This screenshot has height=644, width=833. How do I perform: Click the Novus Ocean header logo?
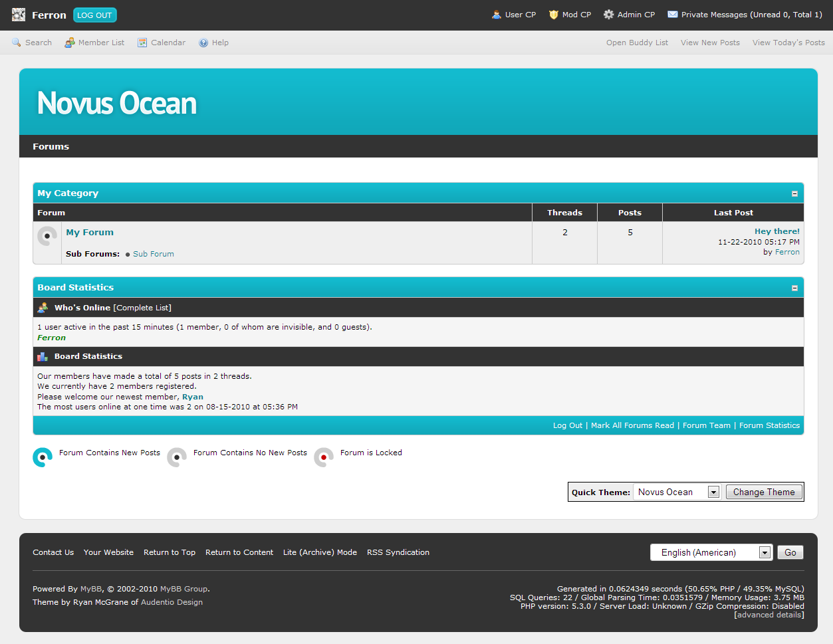tap(117, 103)
